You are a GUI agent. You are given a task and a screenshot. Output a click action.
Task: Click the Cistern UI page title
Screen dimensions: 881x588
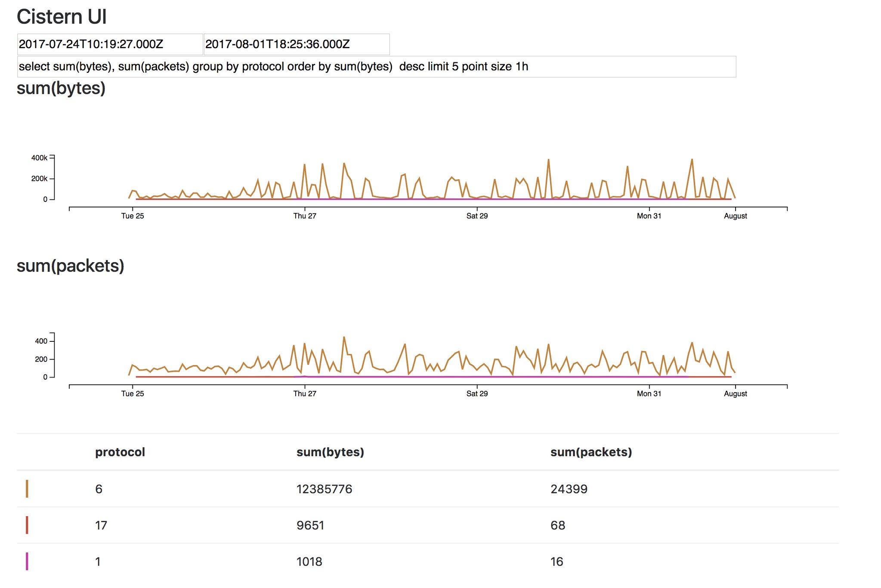tap(62, 17)
